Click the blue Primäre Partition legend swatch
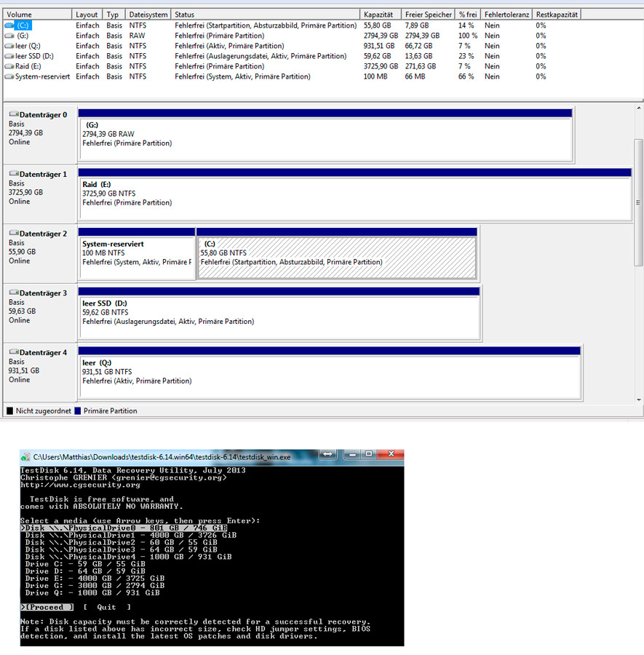The width and height of the screenshot is (644, 655). (78, 411)
